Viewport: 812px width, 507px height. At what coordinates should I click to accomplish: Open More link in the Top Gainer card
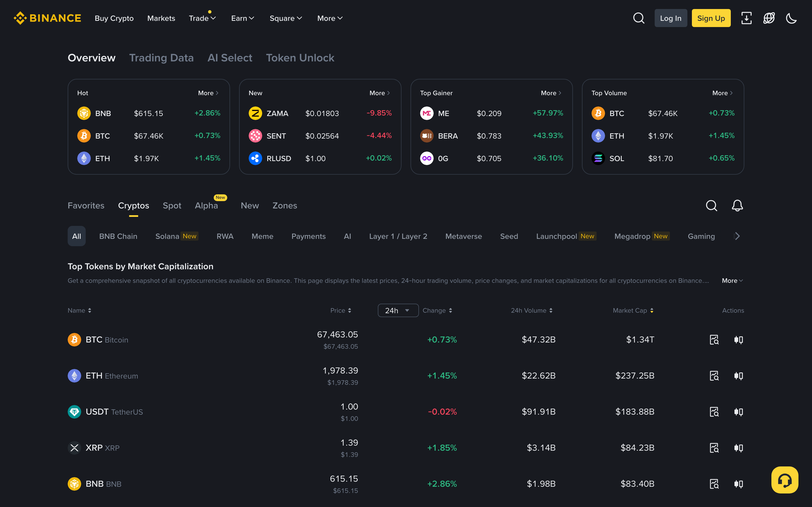point(550,93)
